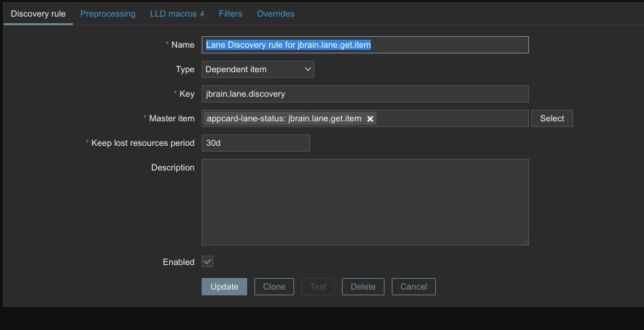Screen dimensions: 644x330
Task: Open the Preprocessing tab
Action: [x=108, y=14]
